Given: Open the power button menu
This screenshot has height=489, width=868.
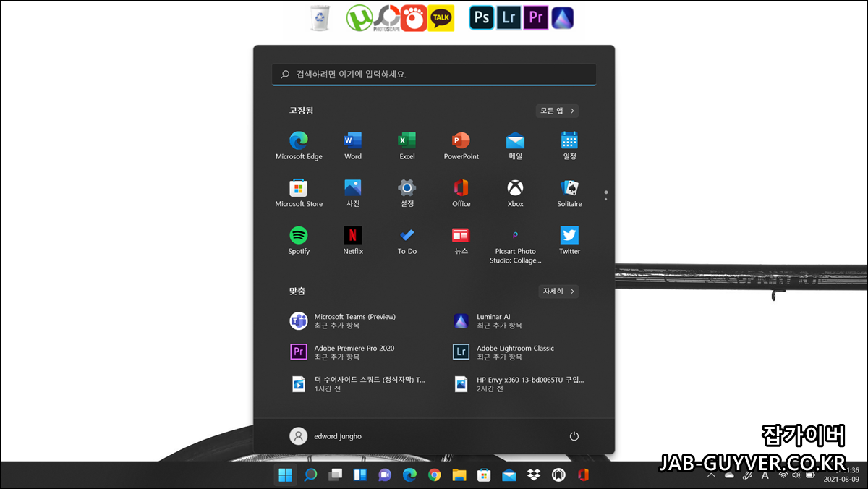Looking at the screenshot, I should click(x=574, y=436).
